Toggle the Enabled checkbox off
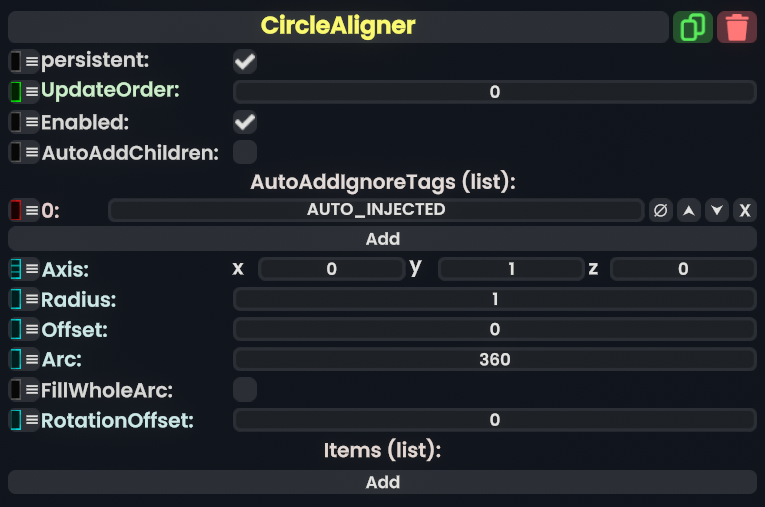 click(x=245, y=122)
